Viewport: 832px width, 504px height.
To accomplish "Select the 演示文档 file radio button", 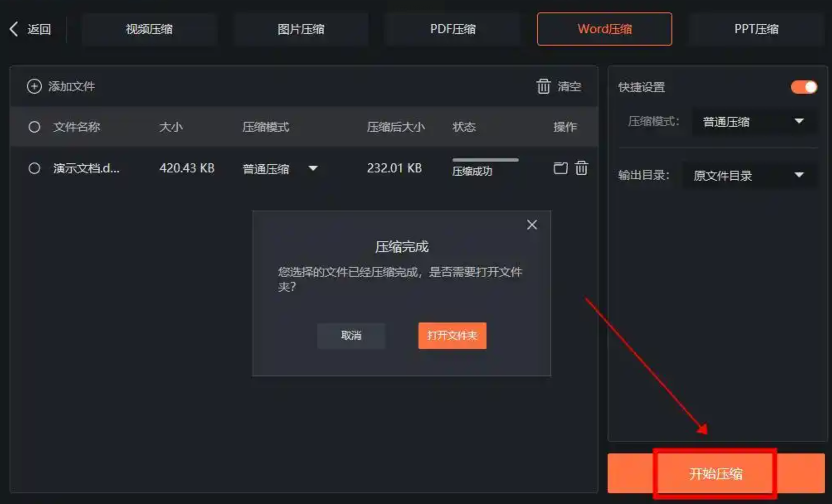I will 34,168.
